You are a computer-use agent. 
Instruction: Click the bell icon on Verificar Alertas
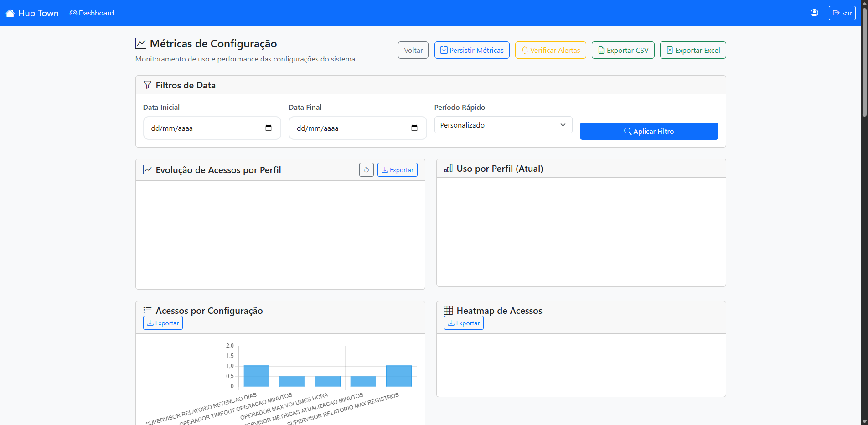[524, 50]
